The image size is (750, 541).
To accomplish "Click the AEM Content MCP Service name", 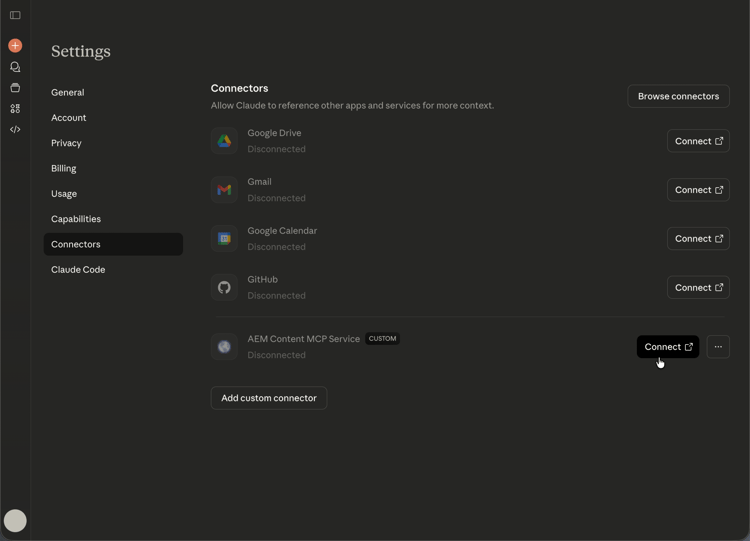I will coord(303,339).
